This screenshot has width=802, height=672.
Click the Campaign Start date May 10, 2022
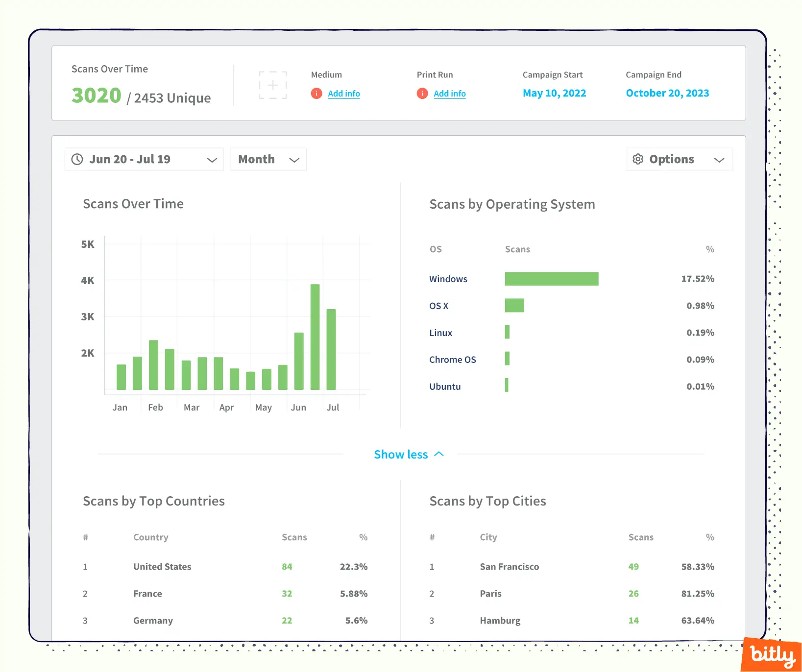point(554,93)
